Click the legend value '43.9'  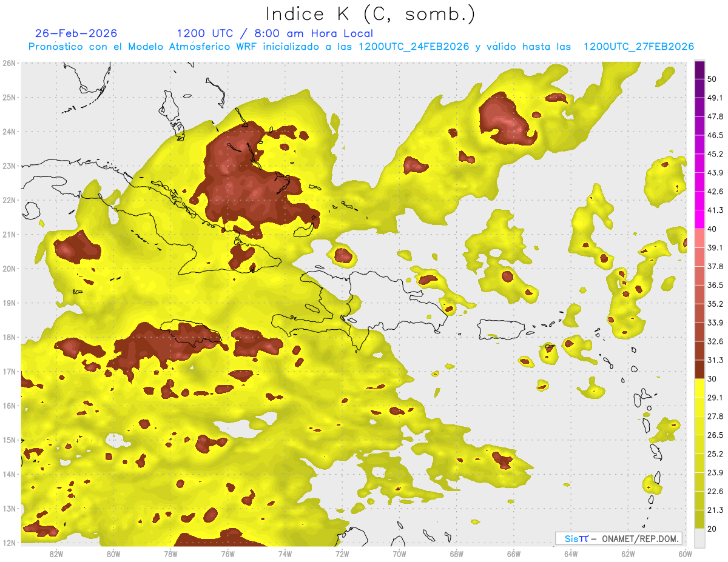coord(715,173)
